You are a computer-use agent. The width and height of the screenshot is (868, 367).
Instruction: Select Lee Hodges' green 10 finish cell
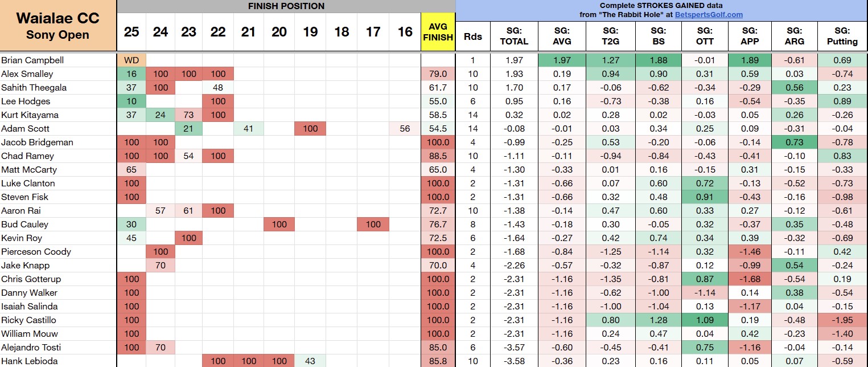pos(131,101)
